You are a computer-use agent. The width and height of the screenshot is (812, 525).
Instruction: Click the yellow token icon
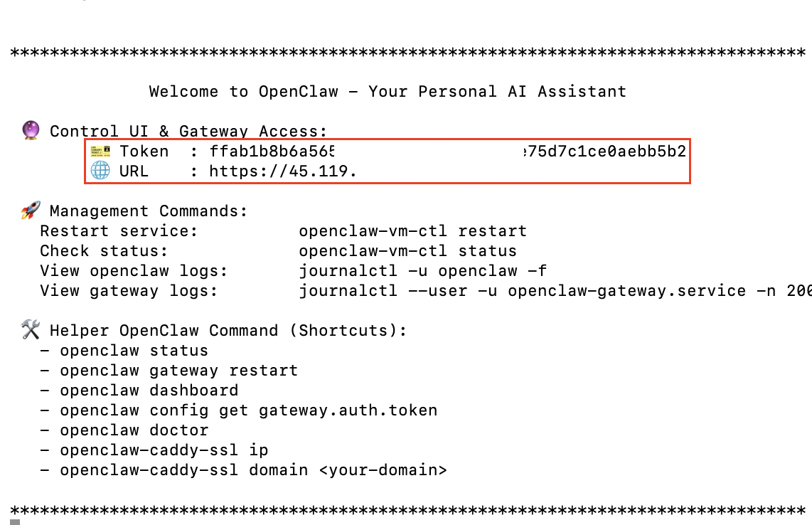coord(101,151)
